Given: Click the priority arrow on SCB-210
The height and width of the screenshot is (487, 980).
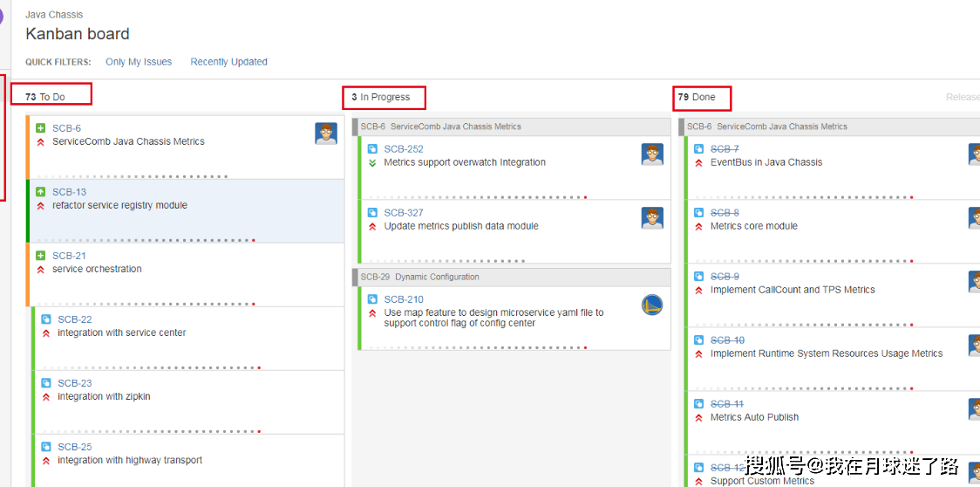Looking at the screenshot, I should [x=372, y=313].
